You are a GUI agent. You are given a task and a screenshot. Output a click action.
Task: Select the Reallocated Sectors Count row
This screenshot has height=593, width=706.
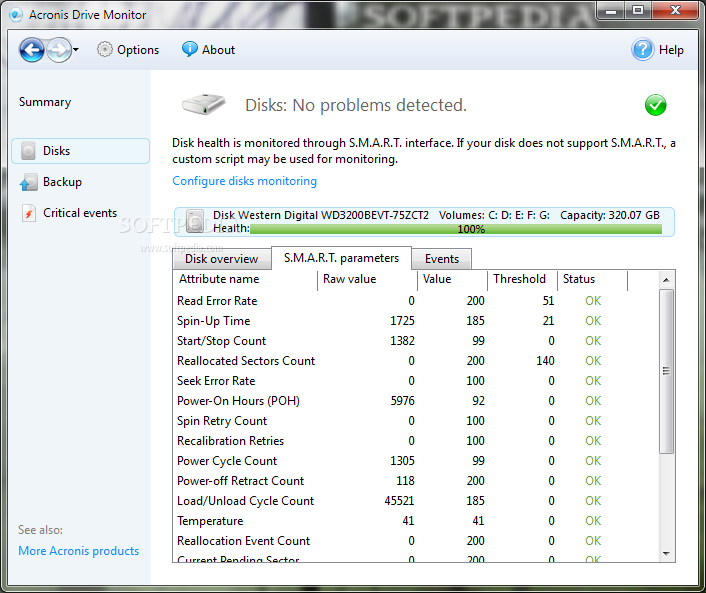click(x=416, y=361)
